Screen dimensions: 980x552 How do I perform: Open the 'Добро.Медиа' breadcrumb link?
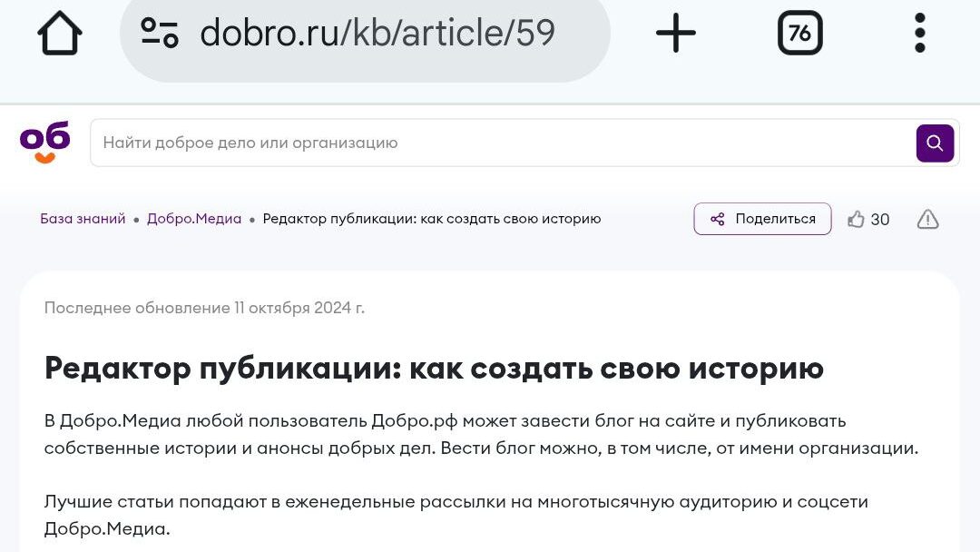coord(194,219)
